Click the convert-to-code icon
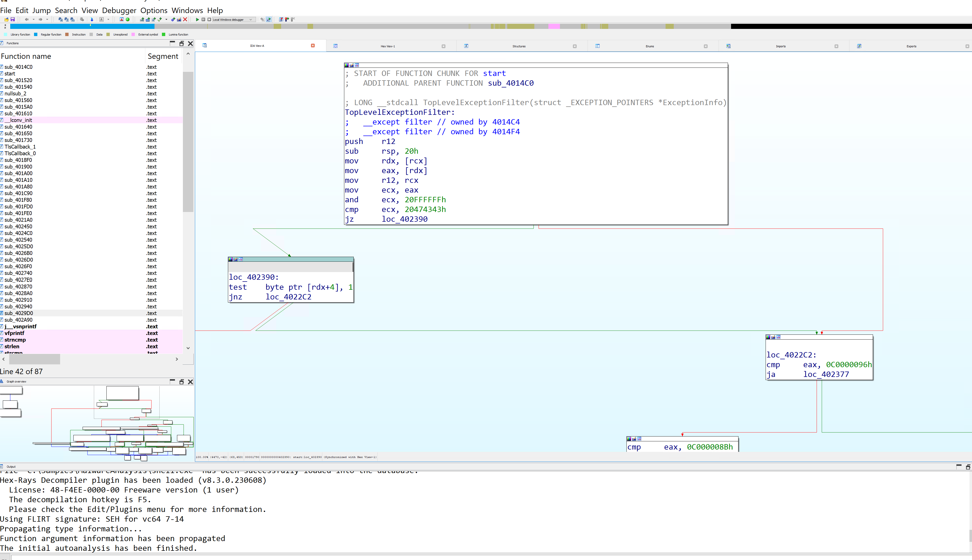Viewport: 972px width, 560px height. pyautogui.click(x=142, y=20)
